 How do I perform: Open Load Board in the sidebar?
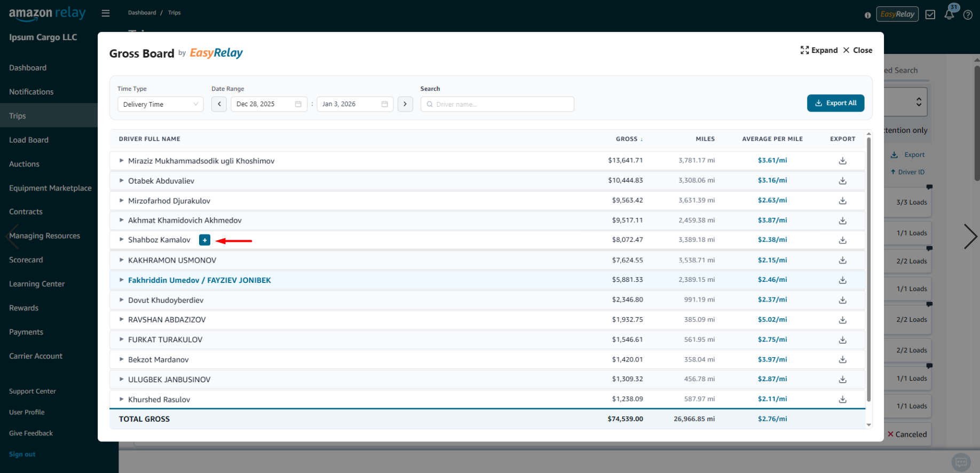(29, 140)
